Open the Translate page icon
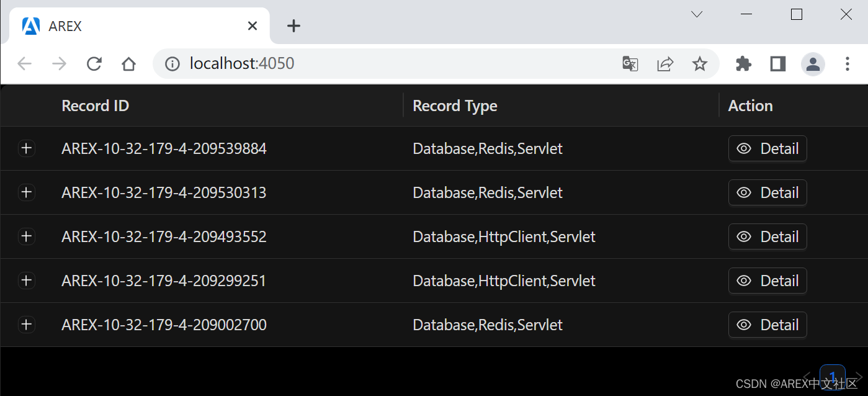This screenshot has height=396, width=868. pos(630,63)
